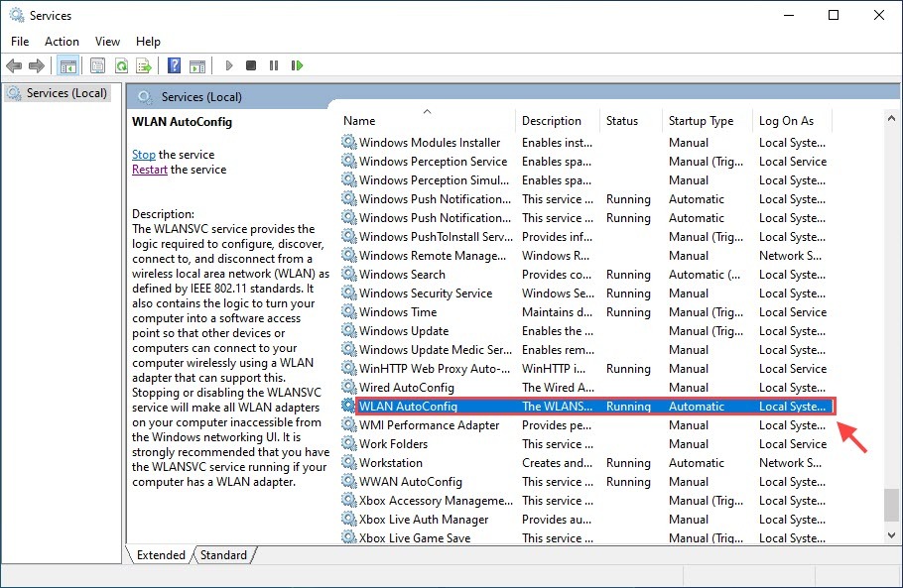Sort by the Status column header

click(630, 121)
